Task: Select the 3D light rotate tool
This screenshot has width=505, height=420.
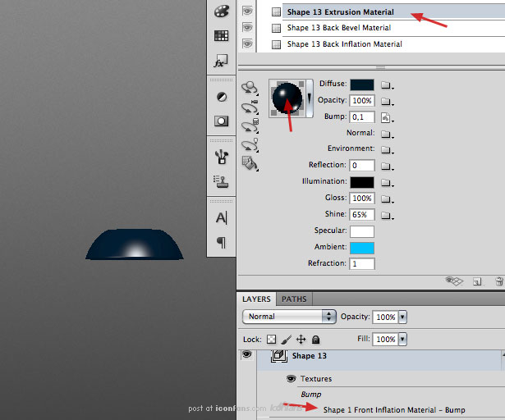Action: coord(250,145)
